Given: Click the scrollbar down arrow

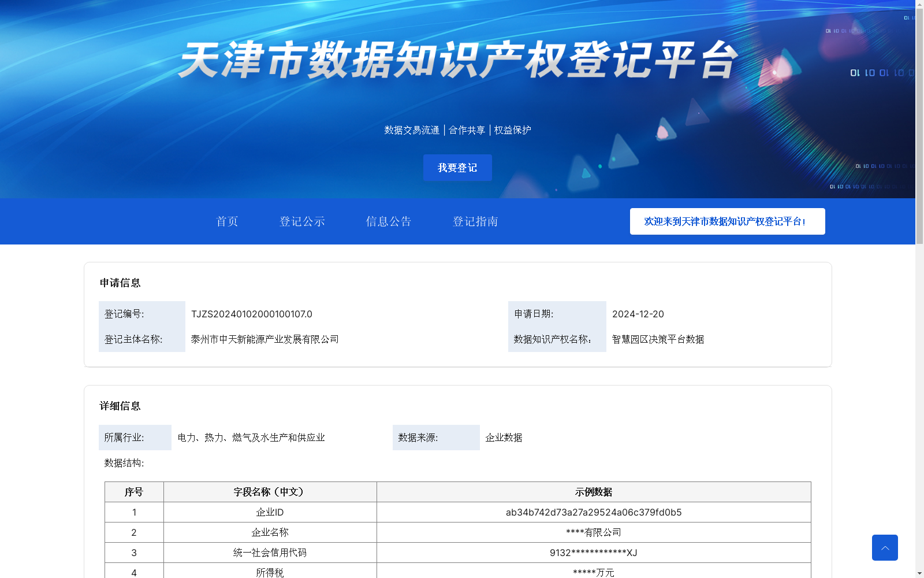Looking at the screenshot, I should point(919,573).
